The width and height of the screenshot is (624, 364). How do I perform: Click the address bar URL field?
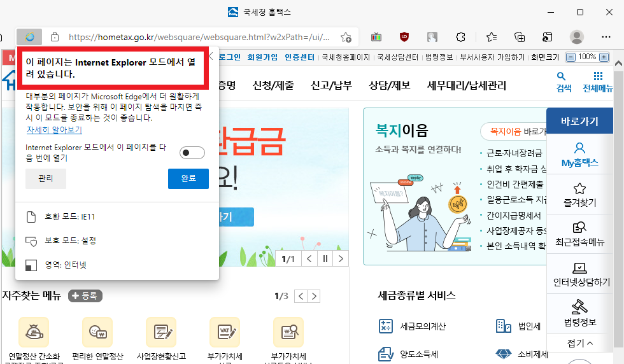coord(199,37)
